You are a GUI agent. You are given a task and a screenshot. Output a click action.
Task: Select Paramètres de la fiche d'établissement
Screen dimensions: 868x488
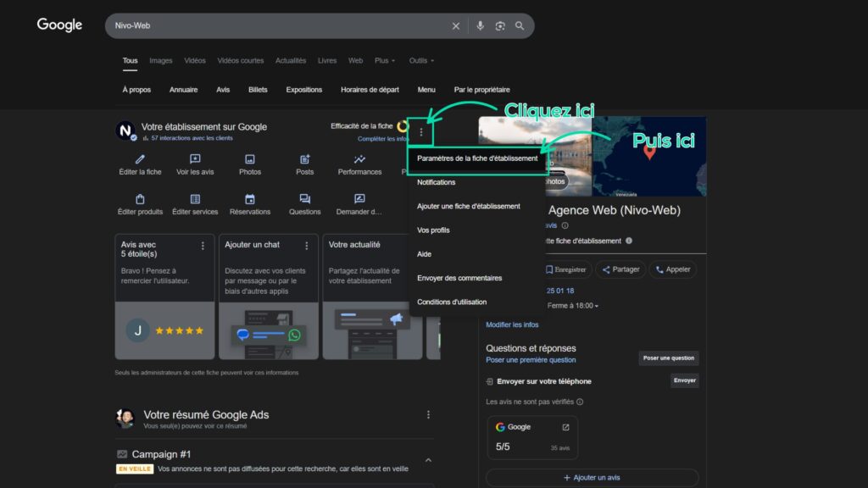click(477, 158)
